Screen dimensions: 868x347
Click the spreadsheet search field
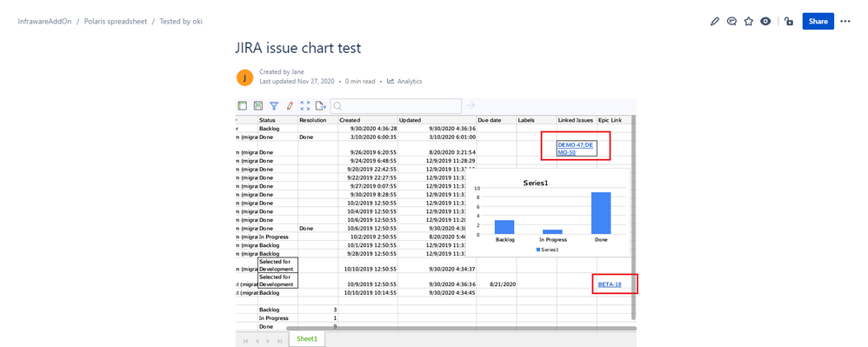click(396, 106)
